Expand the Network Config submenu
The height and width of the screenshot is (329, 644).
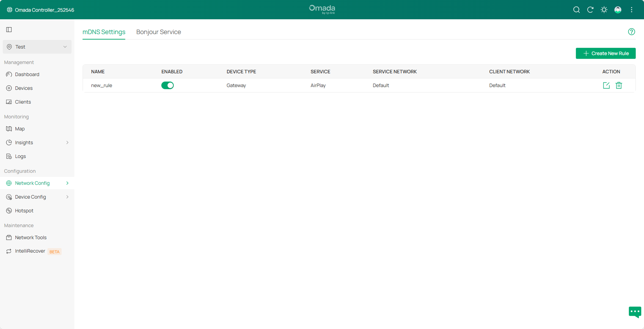pyautogui.click(x=37, y=183)
